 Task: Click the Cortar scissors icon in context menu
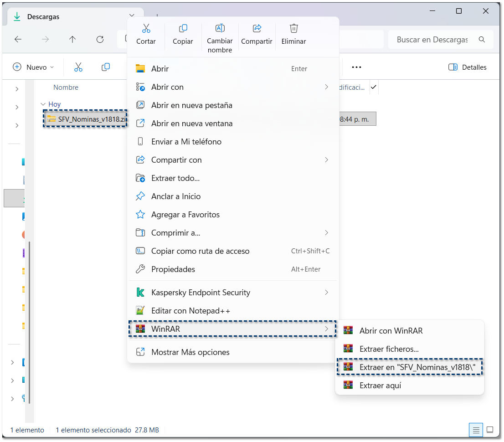coord(146,29)
